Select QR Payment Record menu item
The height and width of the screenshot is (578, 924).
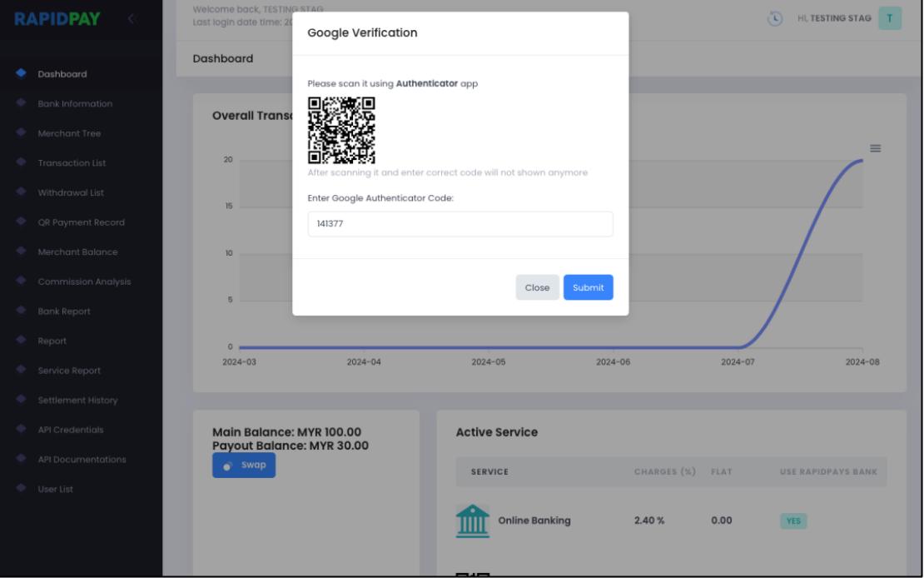click(x=81, y=222)
